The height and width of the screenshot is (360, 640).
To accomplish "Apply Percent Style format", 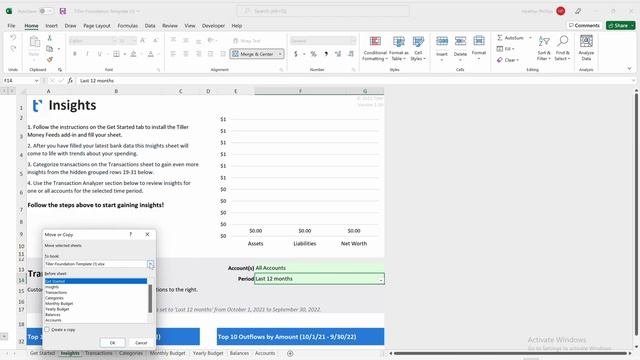I will [313, 54].
